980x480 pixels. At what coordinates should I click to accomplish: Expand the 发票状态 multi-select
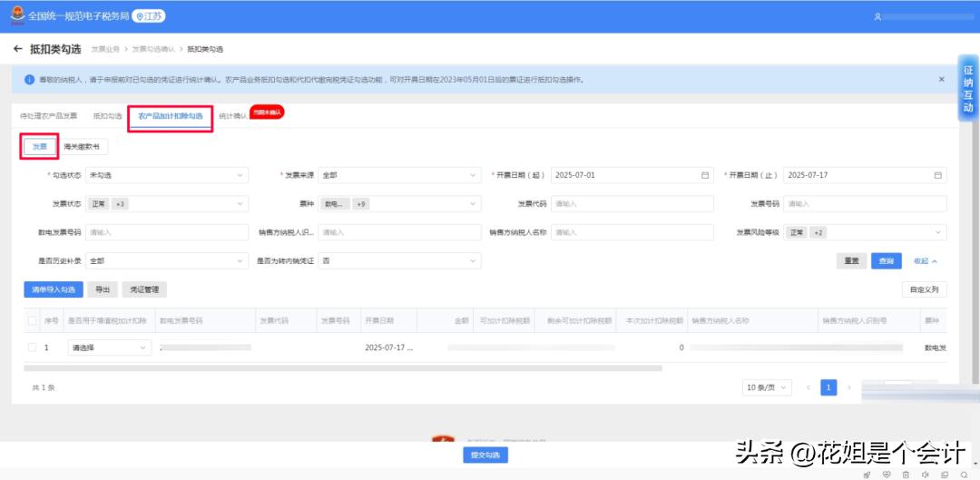coord(166,204)
